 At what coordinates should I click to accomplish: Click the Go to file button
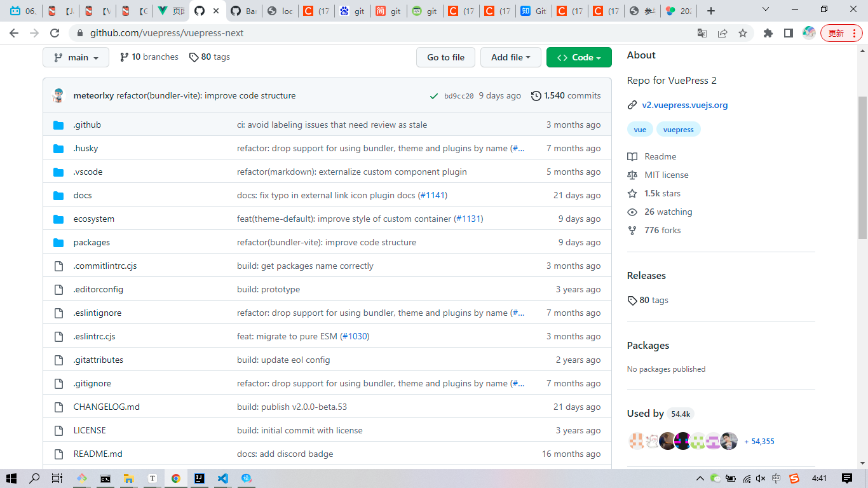[x=445, y=57]
